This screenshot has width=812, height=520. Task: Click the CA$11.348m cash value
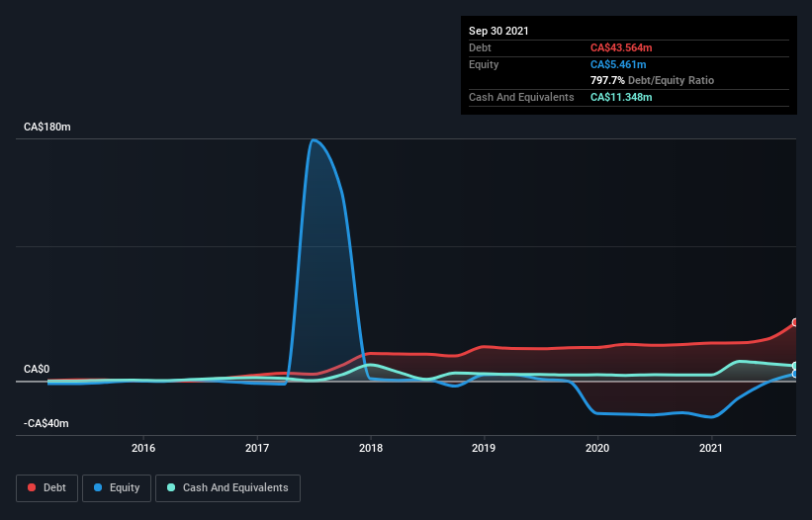tap(621, 97)
